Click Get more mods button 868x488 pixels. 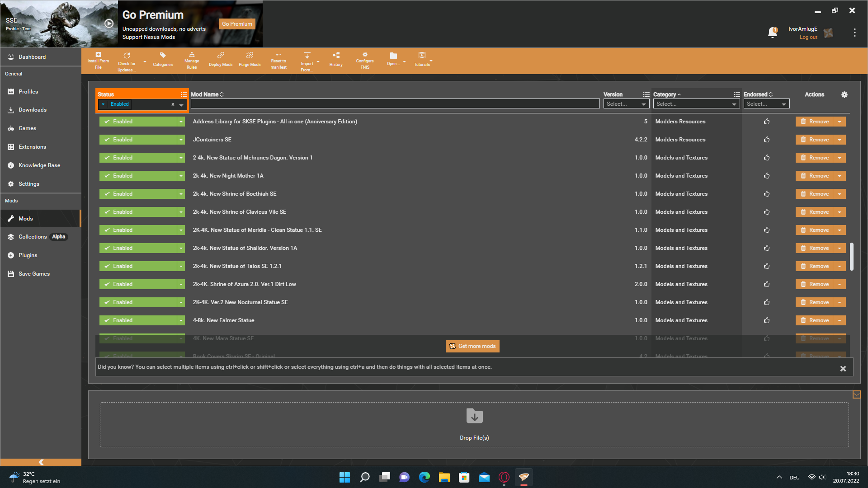tap(472, 346)
